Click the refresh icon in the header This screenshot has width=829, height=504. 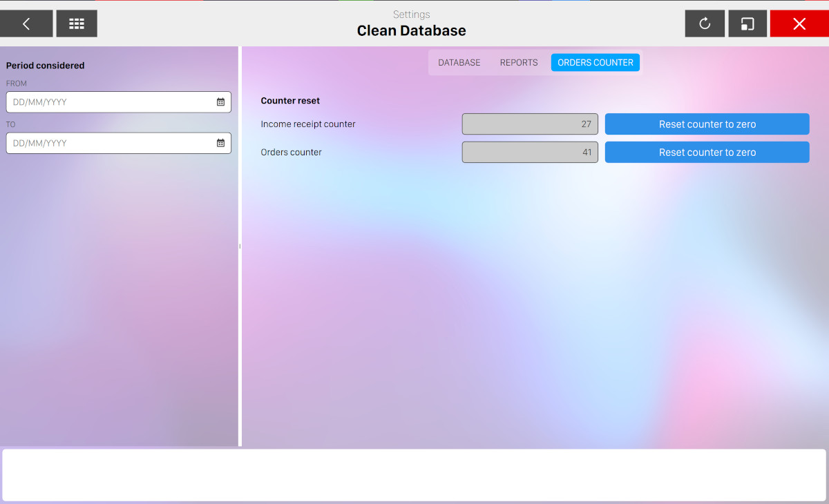[x=705, y=23]
